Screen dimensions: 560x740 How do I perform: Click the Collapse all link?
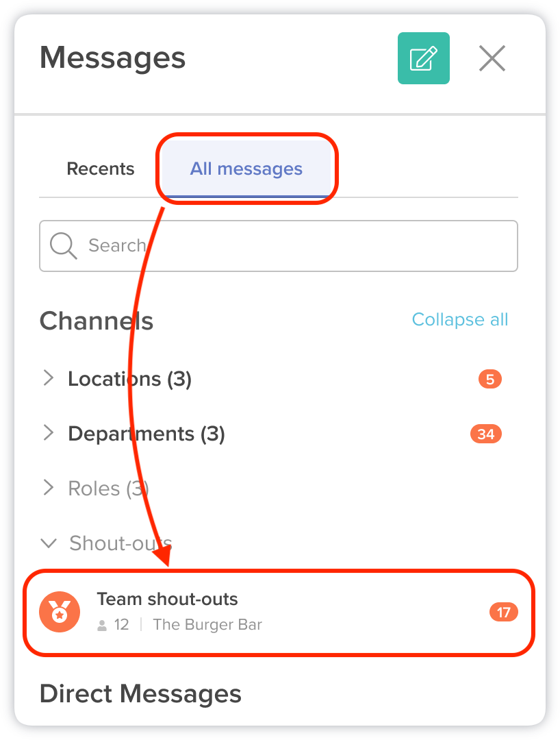460,319
